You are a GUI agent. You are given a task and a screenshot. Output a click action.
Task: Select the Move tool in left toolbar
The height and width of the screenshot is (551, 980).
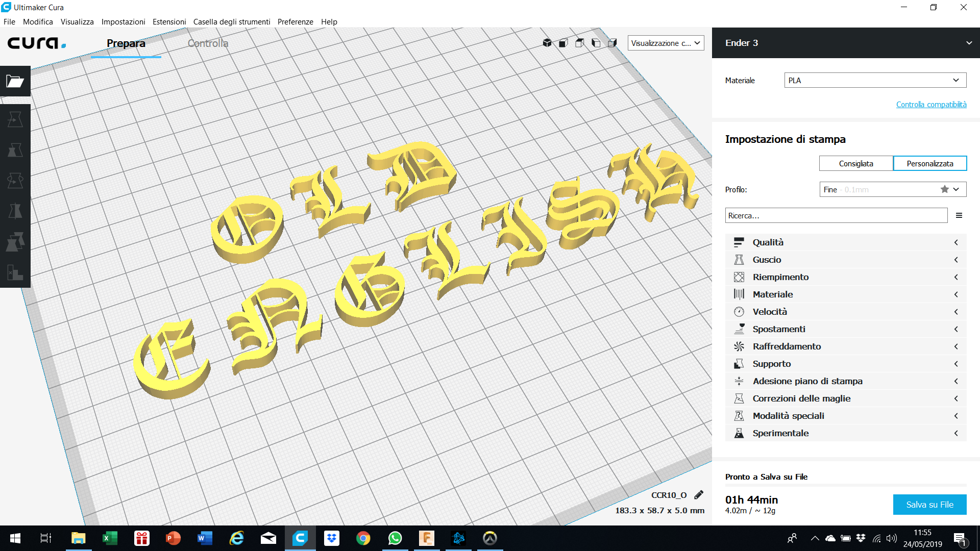pos(15,119)
